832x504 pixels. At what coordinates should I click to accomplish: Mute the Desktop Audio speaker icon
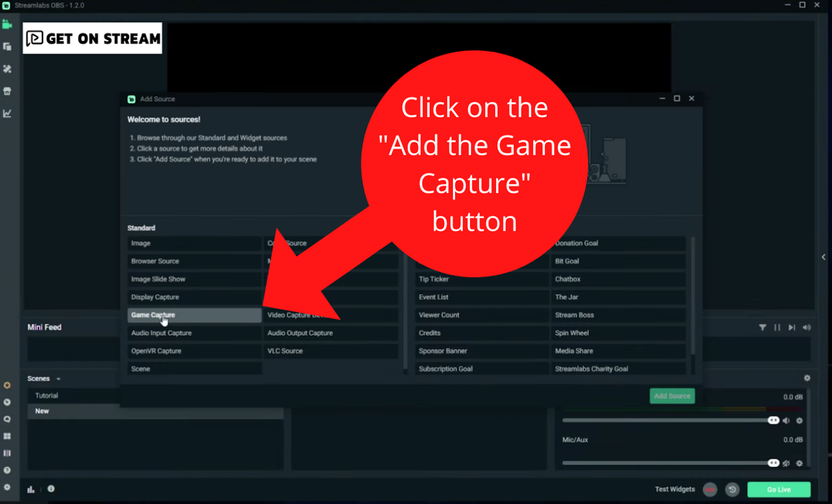pos(786,421)
